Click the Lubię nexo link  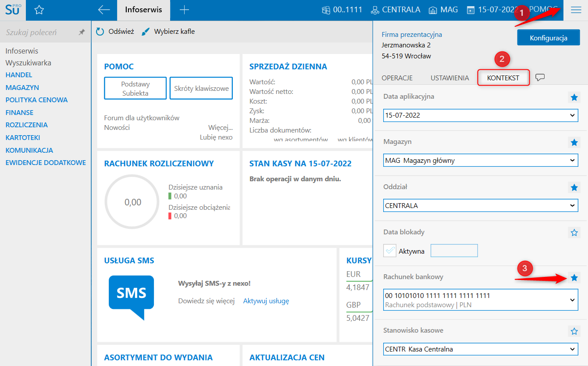[x=216, y=137]
